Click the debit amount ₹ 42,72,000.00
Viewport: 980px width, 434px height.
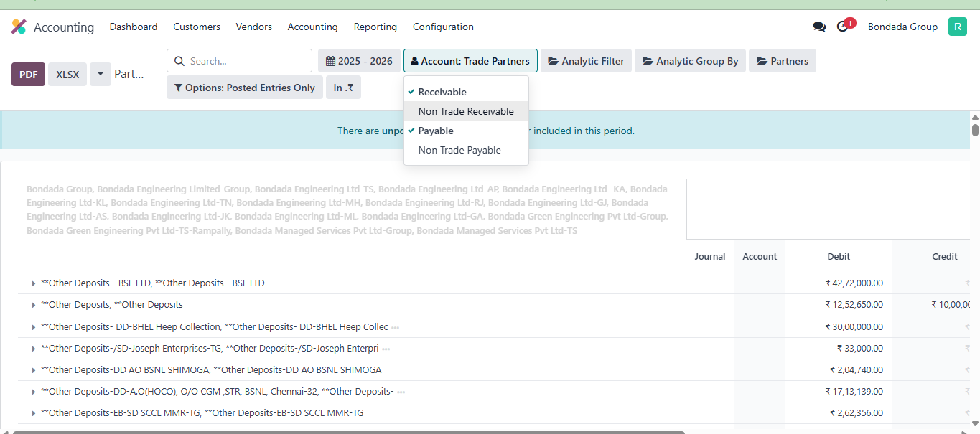click(x=854, y=283)
